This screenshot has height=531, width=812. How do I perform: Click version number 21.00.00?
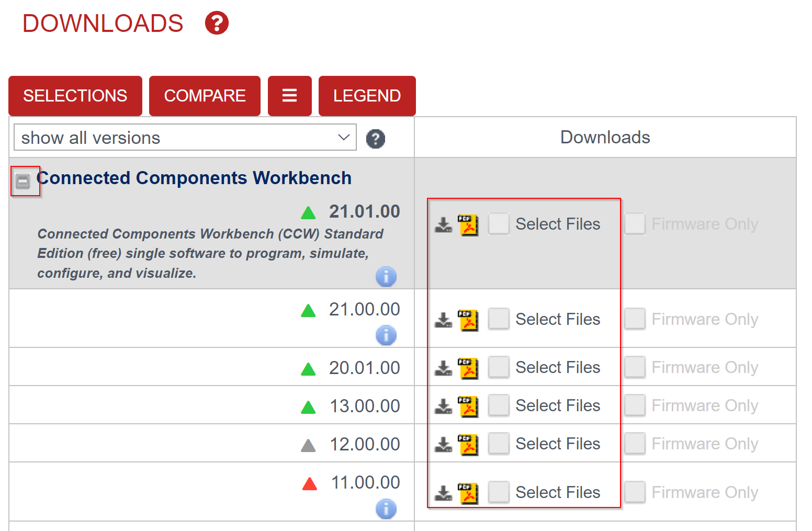pyautogui.click(x=365, y=309)
